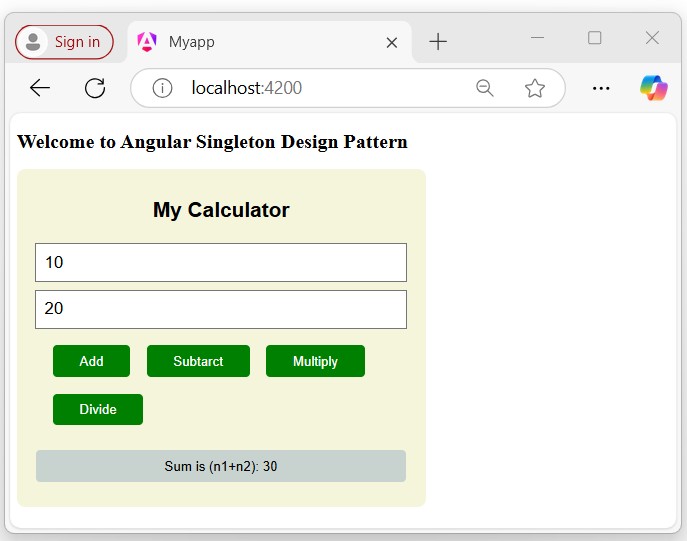Viewport: 687px width, 541px height.
Task: Open a new tab with plus icon
Action: [438, 41]
